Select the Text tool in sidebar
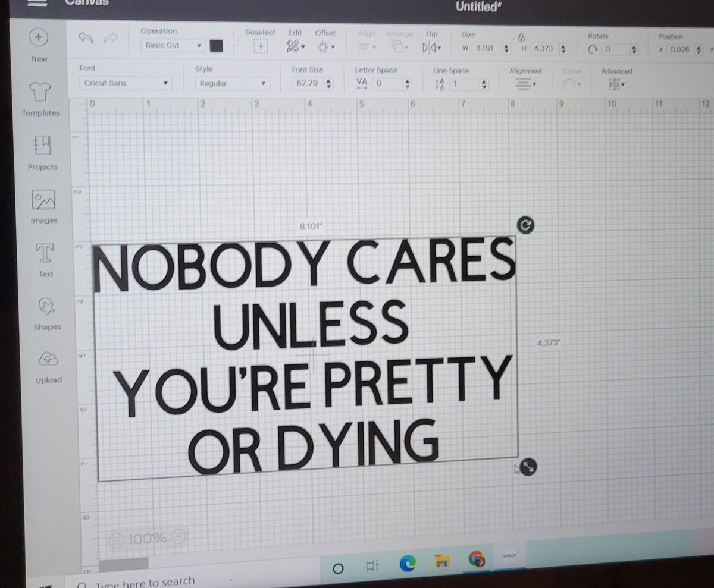Viewport: 714px width, 588px height. [45, 253]
